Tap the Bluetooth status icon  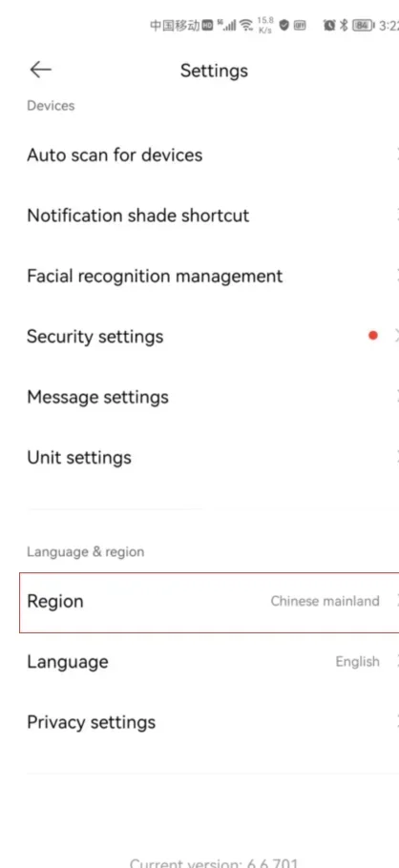pos(344,25)
